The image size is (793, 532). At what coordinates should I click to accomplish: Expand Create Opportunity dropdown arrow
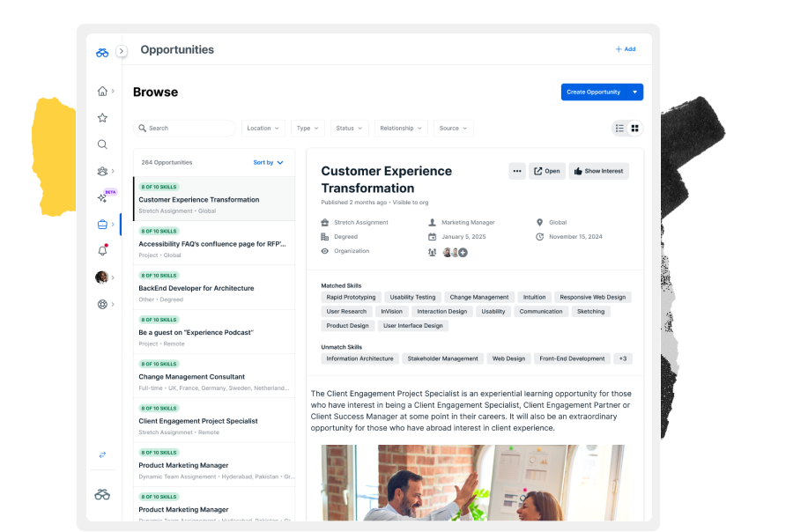tap(634, 92)
